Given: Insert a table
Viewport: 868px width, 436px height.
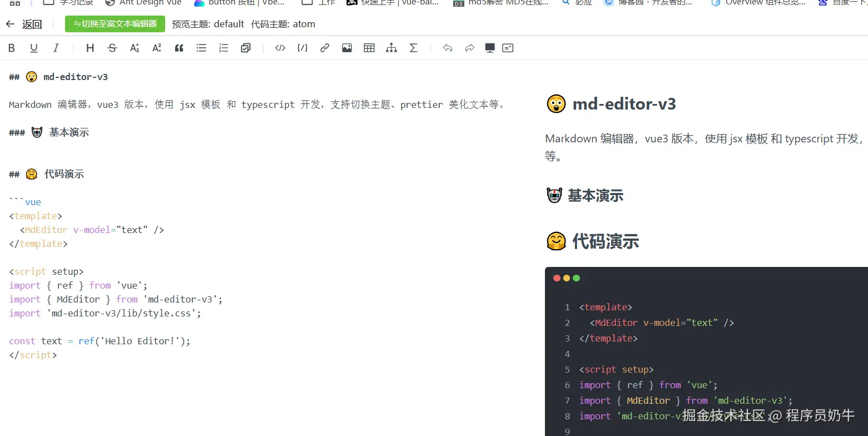Looking at the screenshot, I should (369, 48).
